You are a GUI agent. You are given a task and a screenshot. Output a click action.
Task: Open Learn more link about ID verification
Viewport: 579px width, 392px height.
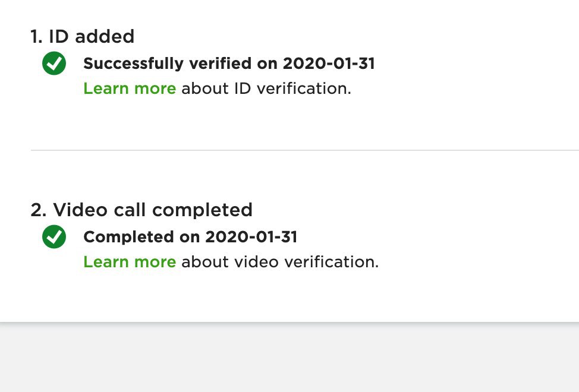(130, 88)
